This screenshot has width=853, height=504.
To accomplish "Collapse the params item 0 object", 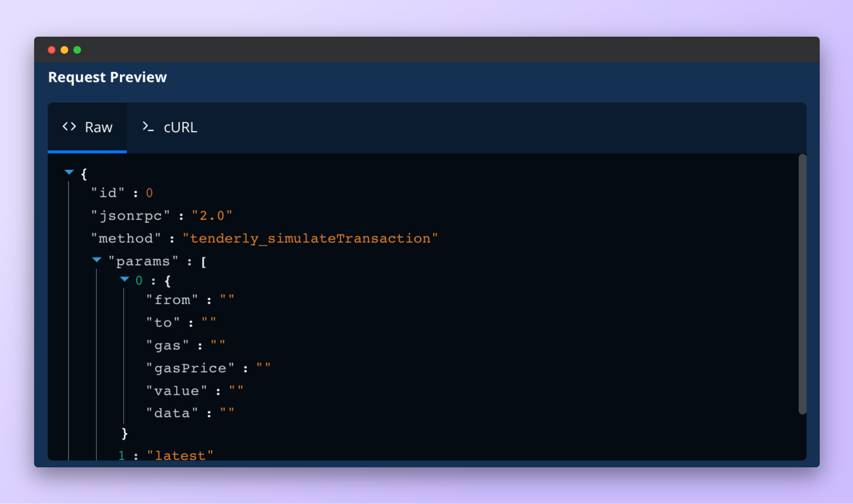I will [x=125, y=279].
